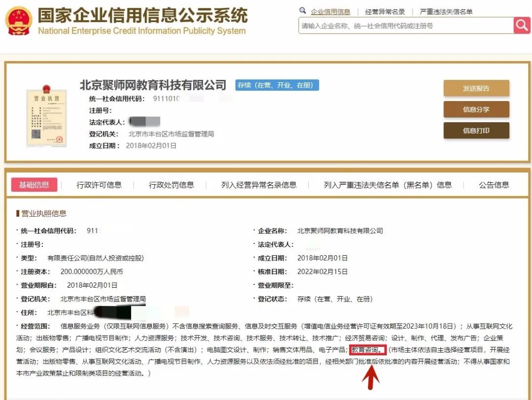Open the 行政许可信息 tab
This screenshot has height=400, width=532.
tap(99, 185)
